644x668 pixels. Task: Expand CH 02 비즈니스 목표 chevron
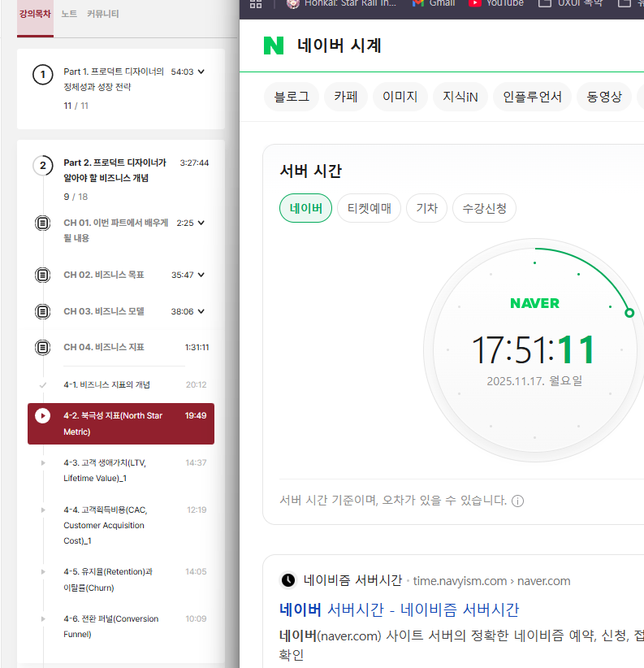201,275
